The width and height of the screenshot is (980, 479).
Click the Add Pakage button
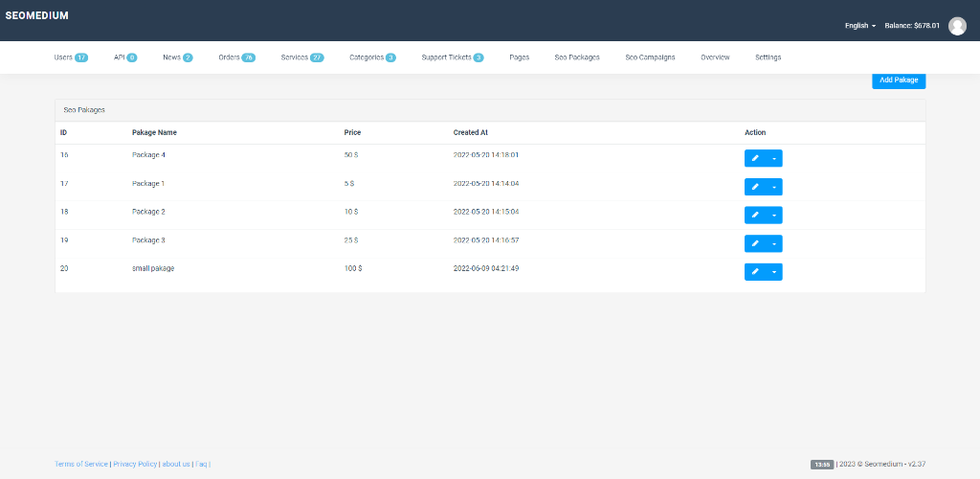click(x=899, y=80)
